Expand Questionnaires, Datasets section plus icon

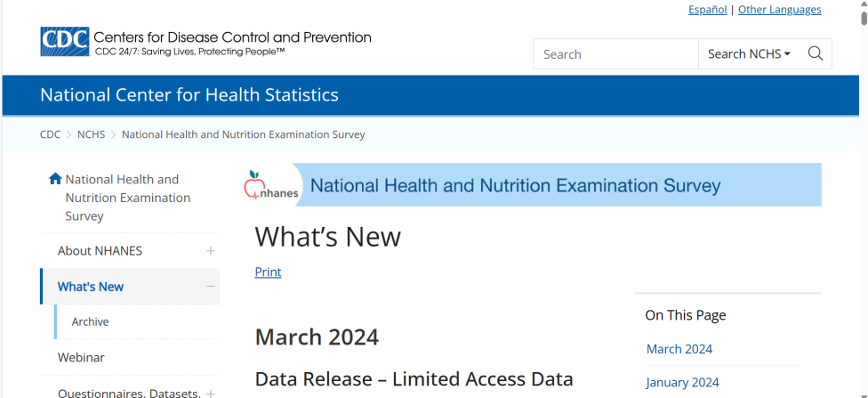(211, 394)
